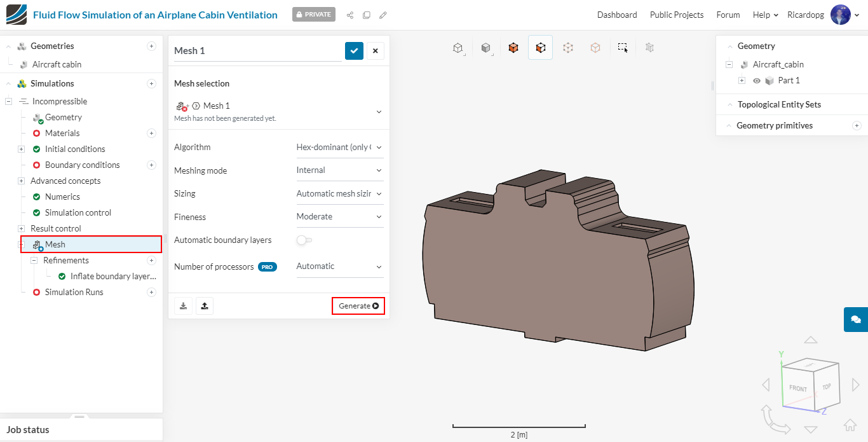Expand the Initial conditions tree node

pyautogui.click(x=21, y=149)
